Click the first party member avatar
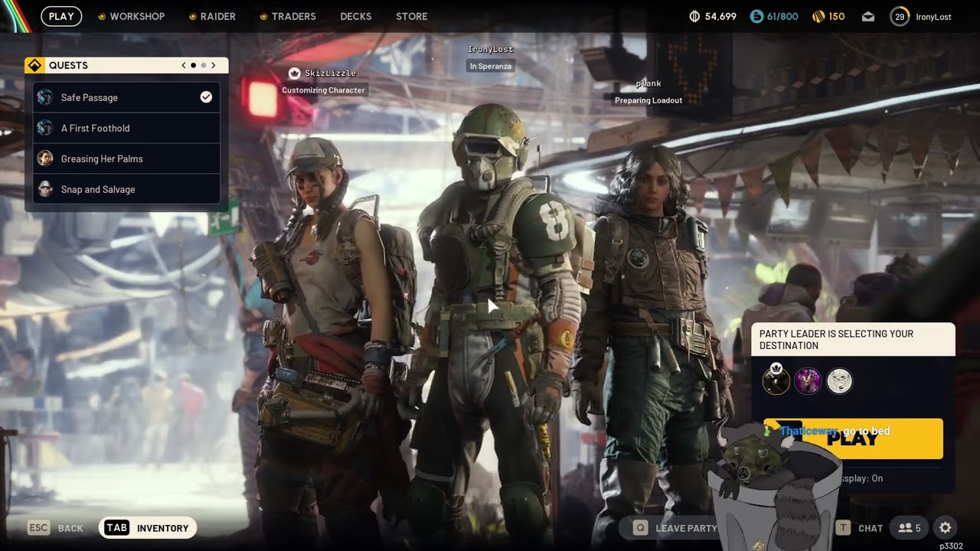This screenshot has width=980, height=551. pyautogui.click(x=776, y=380)
